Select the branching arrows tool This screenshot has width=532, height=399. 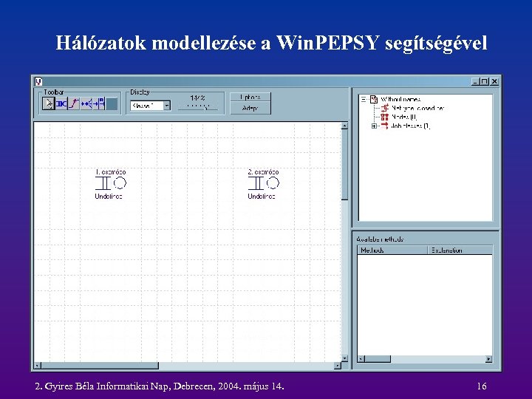(x=86, y=103)
